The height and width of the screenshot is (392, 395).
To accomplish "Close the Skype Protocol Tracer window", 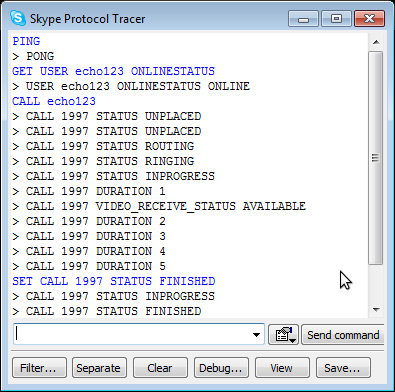I will click(x=369, y=19).
